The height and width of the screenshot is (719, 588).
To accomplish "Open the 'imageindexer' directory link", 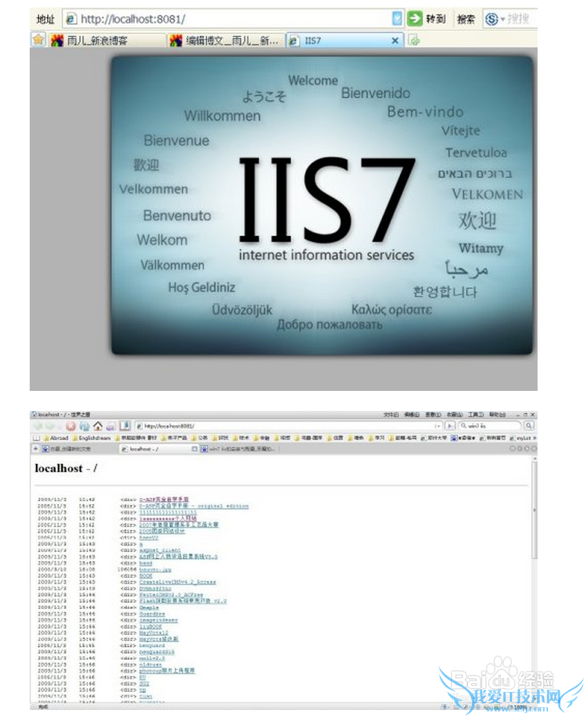I will (158, 620).
